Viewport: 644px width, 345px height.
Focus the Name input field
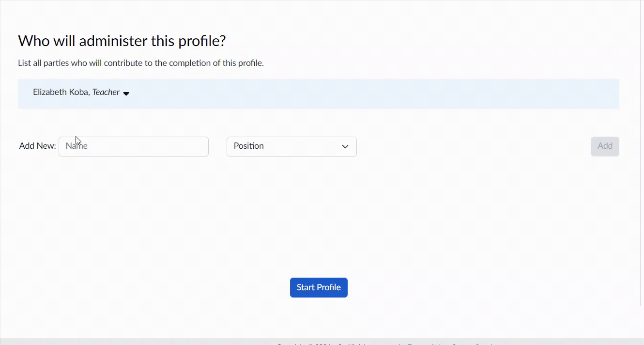point(134,146)
